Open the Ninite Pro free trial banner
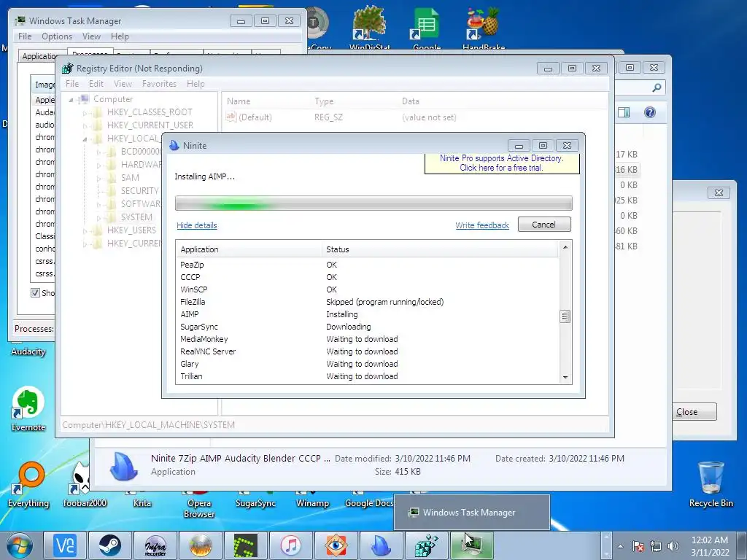Image resolution: width=747 pixels, height=560 pixels. click(502, 163)
